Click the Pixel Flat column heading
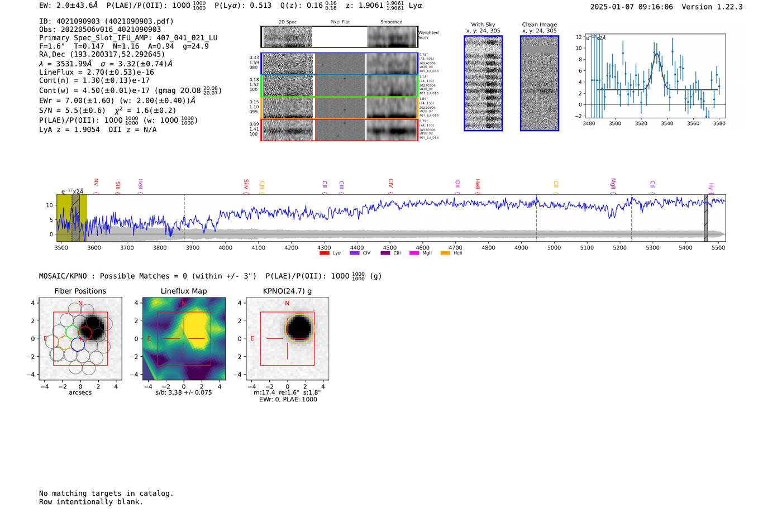The width and height of the screenshot is (782, 532). click(x=340, y=22)
